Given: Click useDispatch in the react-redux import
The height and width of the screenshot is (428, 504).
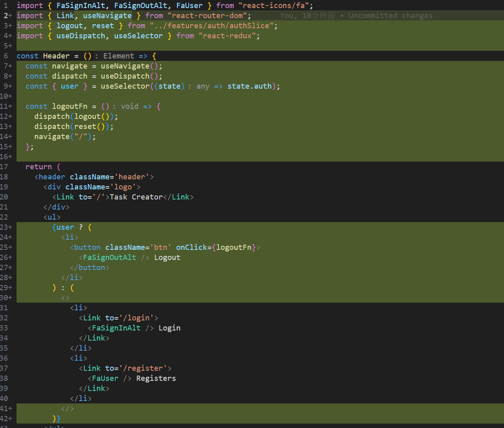Looking at the screenshot, I should coord(81,36).
